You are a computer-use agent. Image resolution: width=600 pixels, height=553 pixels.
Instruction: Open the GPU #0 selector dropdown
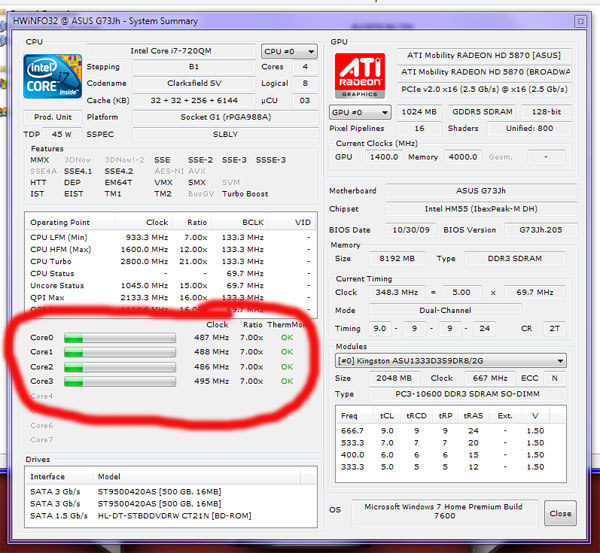click(x=360, y=112)
